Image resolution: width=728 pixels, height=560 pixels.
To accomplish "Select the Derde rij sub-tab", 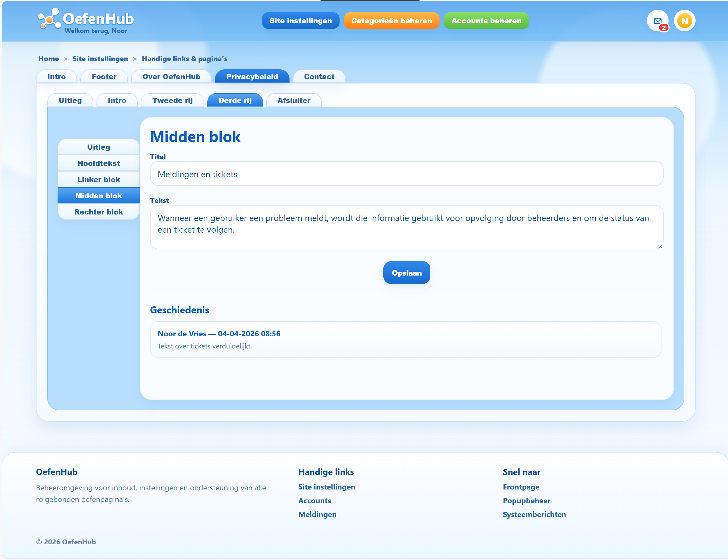I will coord(235,100).
